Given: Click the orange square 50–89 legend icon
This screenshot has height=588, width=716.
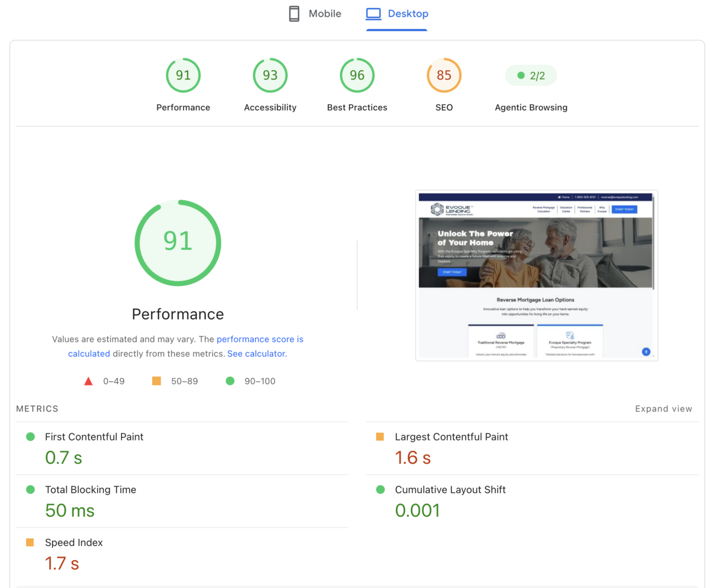Looking at the screenshot, I should click(x=156, y=381).
